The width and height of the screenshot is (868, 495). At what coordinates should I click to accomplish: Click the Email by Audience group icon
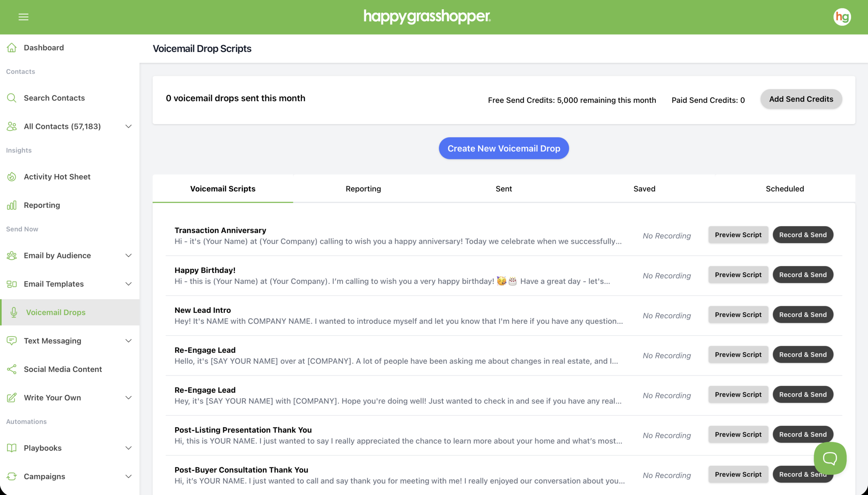12,256
